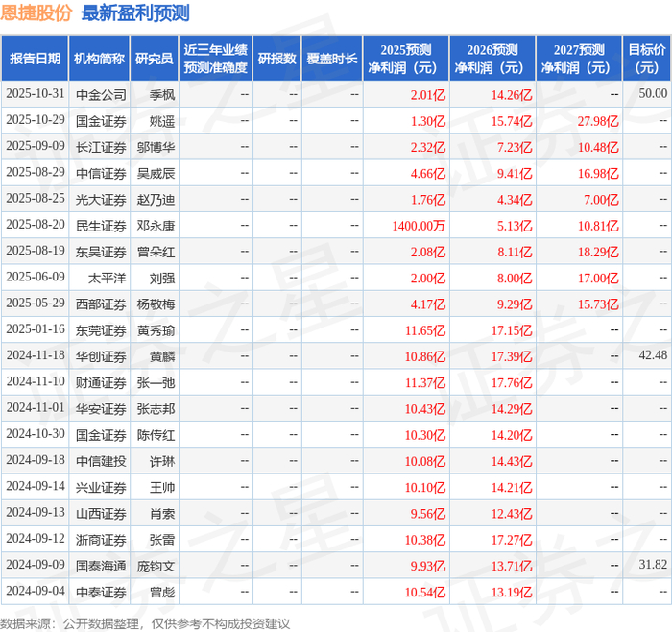
Task: Click analyst name 陈传红
Action: [156, 436]
